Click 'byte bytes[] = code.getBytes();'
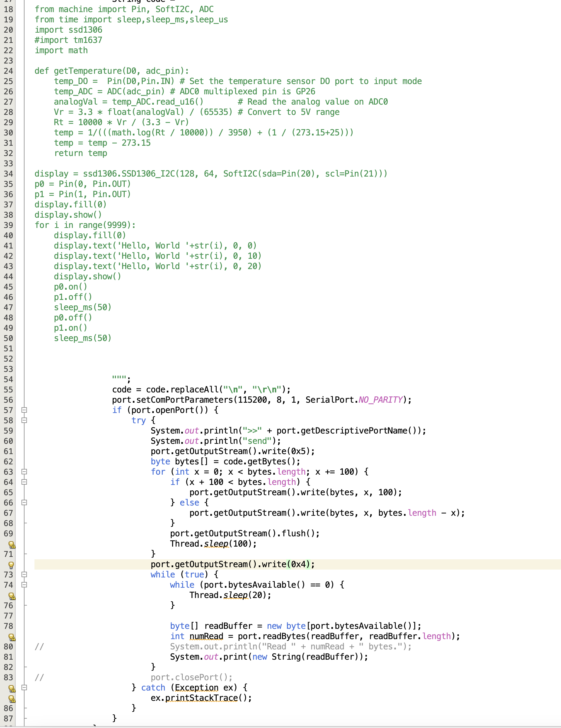This screenshot has height=728, width=561. [x=225, y=462]
